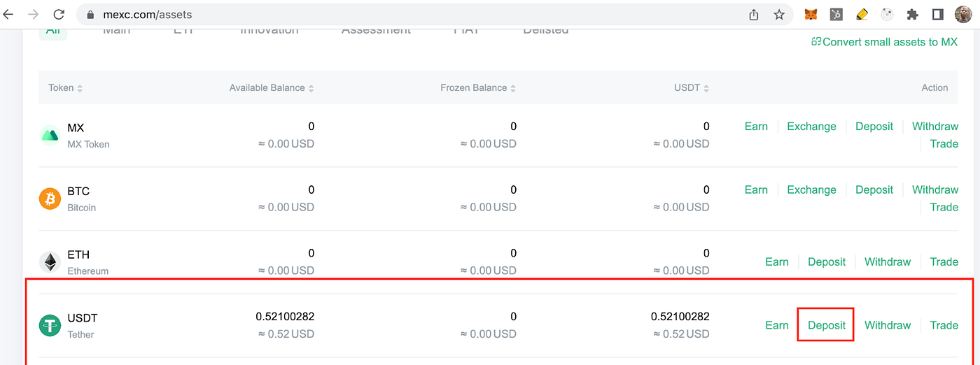This screenshot has width=980, height=365.
Task: Click Trade in the MX row
Action: (944, 144)
